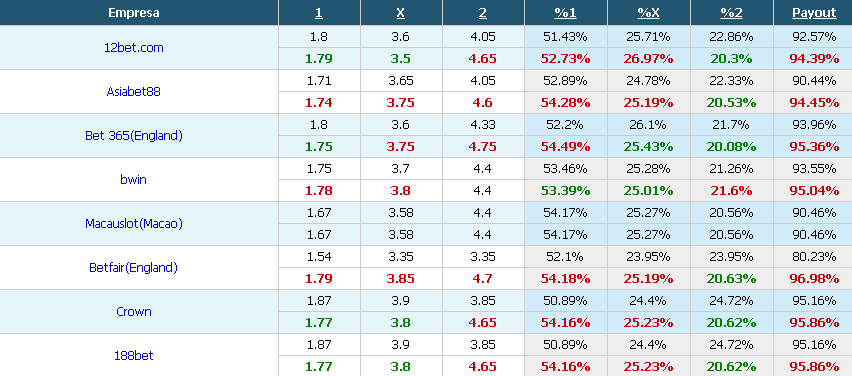Select bwin's 53.39% probability cell
The image size is (852, 376).
pos(565,191)
